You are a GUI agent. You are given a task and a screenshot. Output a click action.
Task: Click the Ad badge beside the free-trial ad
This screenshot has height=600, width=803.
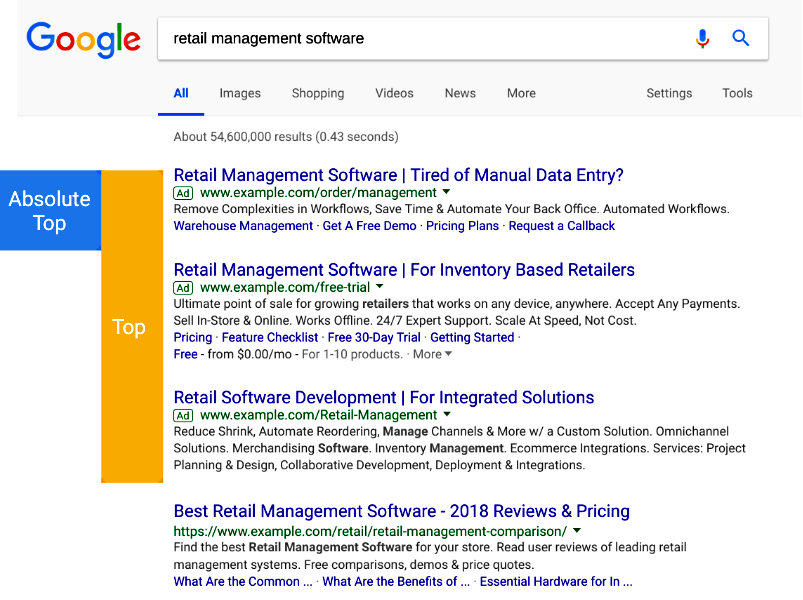[183, 287]
